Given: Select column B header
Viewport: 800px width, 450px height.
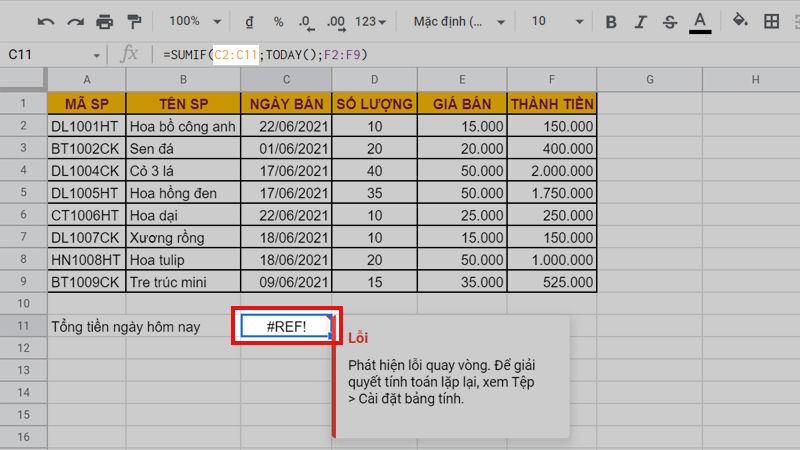Looking at the screenshot, I should (183, 80).
